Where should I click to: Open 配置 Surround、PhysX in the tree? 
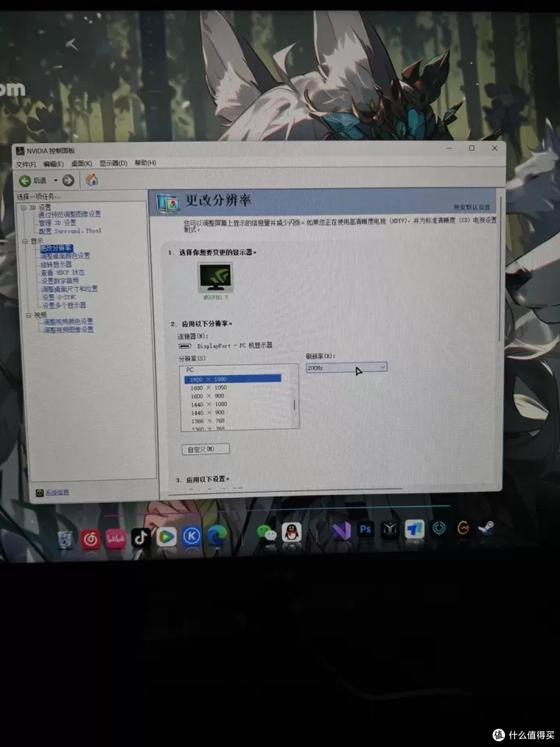(71, 231)
